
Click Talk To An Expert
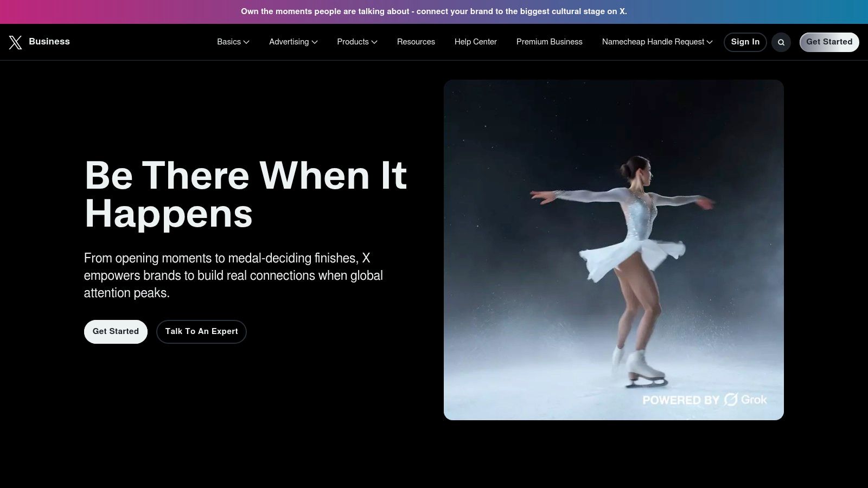point(201,331)
